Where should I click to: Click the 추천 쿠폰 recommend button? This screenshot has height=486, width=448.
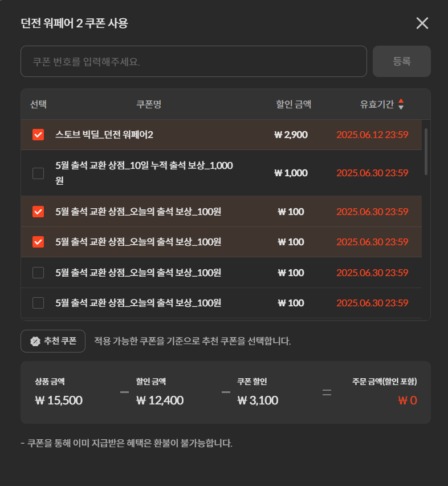click(53, 341)
